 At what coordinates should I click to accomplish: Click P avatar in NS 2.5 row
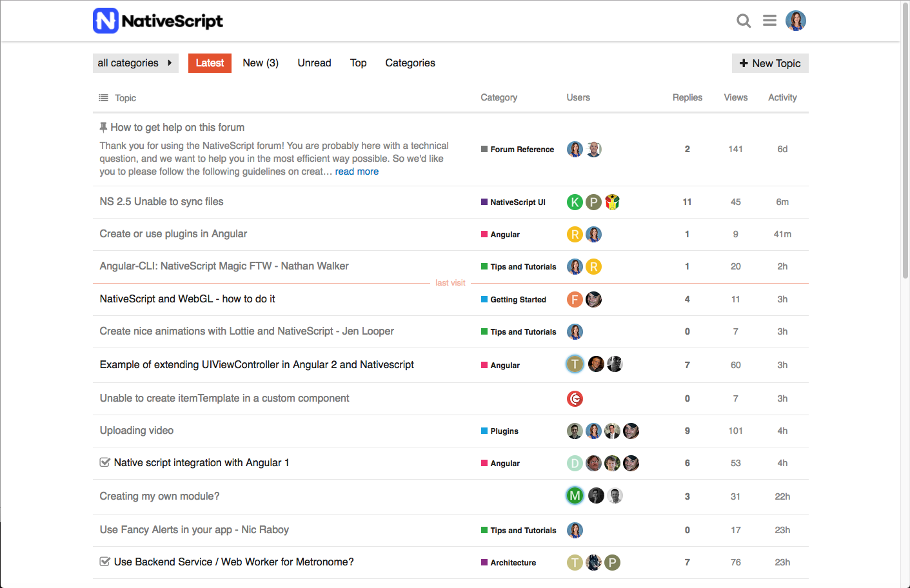pyautogui.click(x=593, y=202)
